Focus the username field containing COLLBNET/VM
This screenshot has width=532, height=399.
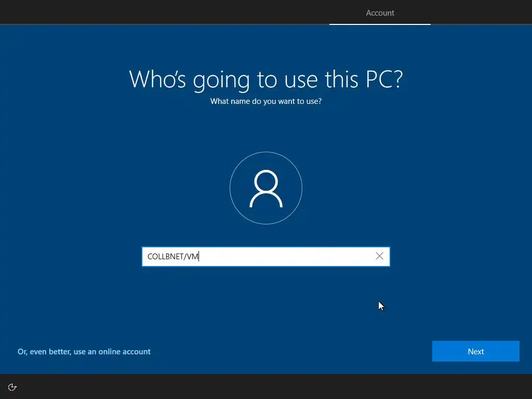coord(266,257)
